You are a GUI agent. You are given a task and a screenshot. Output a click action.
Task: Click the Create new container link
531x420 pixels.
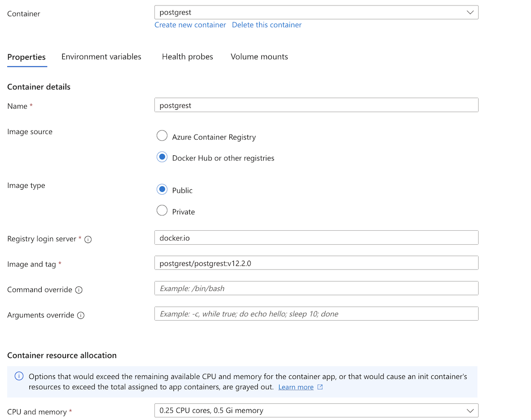190,25
